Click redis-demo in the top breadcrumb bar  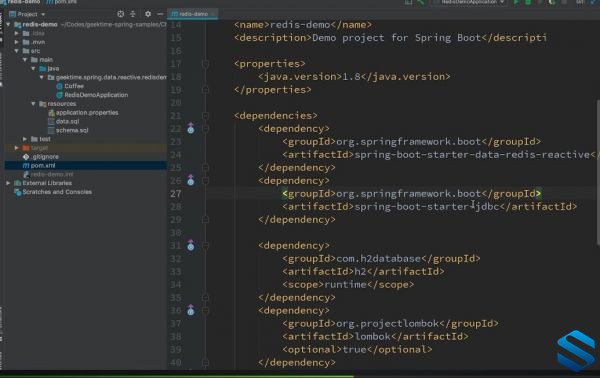[20, 2]
